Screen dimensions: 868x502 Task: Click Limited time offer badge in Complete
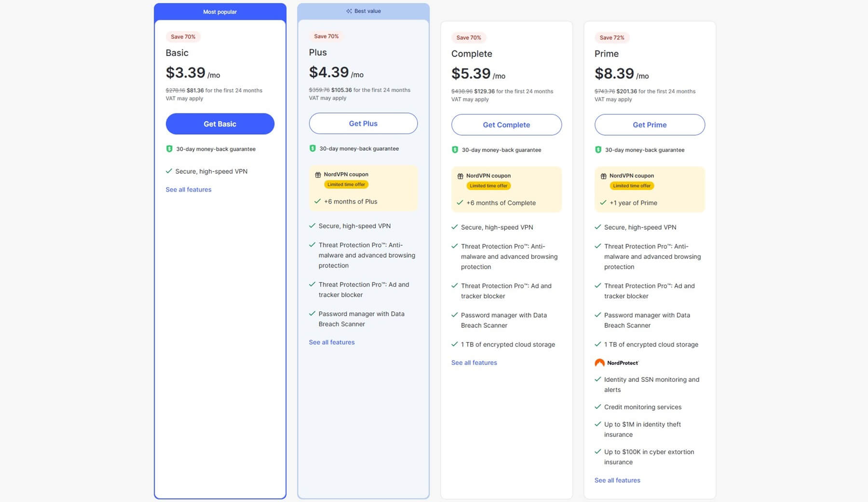pyautogui.click(x=488, y=186)
